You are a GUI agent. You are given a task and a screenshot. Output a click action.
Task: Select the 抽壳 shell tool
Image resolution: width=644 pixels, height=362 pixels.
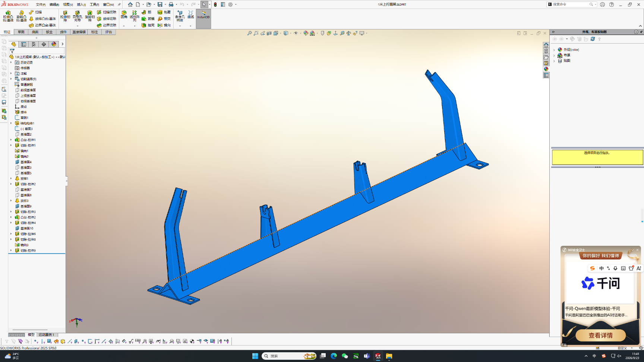[148, 25]
